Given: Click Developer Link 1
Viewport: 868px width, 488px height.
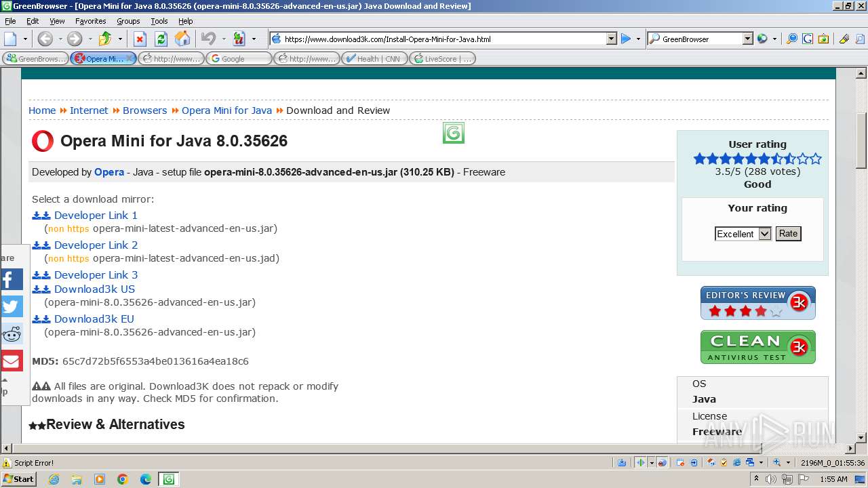Looking at the screenshot, I should [x=96, y=216].
